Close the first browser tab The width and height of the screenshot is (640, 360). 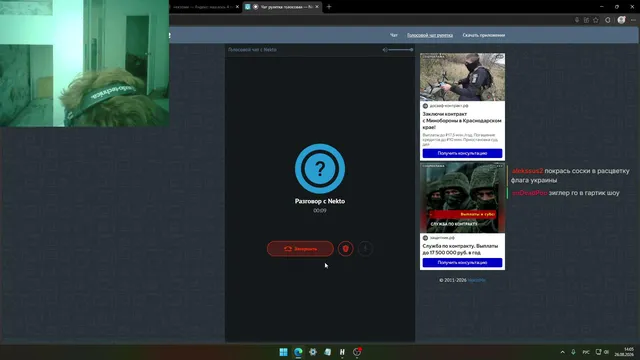[x=237, y=7]
